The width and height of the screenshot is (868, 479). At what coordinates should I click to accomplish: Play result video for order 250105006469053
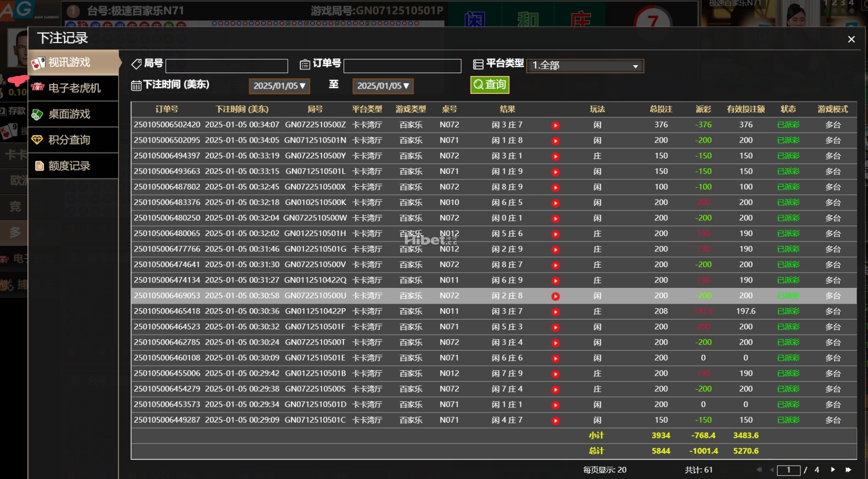[555, 296]
